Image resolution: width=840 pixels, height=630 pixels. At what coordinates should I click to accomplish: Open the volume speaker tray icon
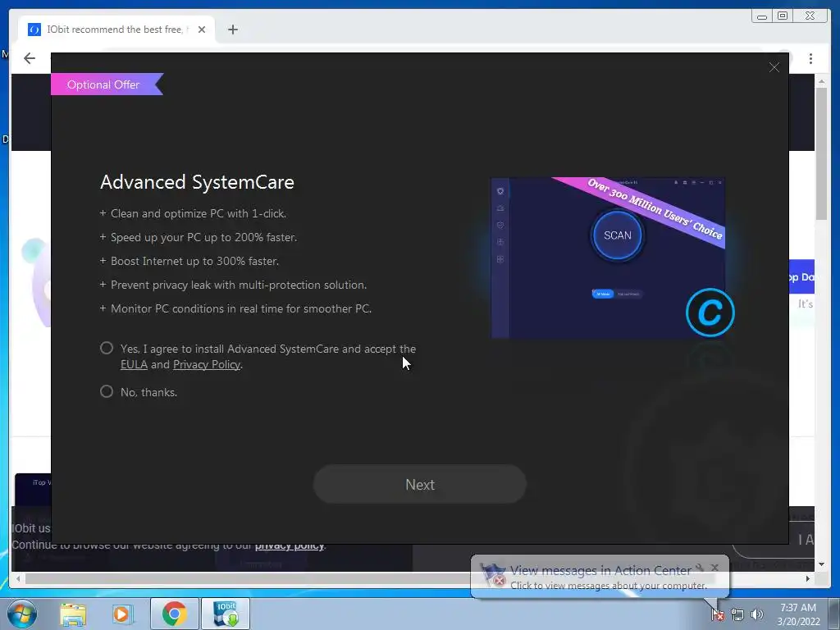756,614
